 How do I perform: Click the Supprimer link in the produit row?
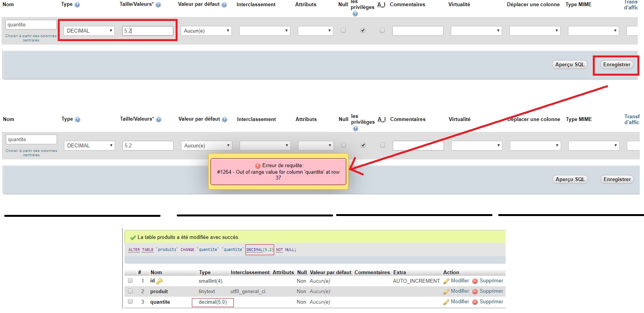[491, 291]
